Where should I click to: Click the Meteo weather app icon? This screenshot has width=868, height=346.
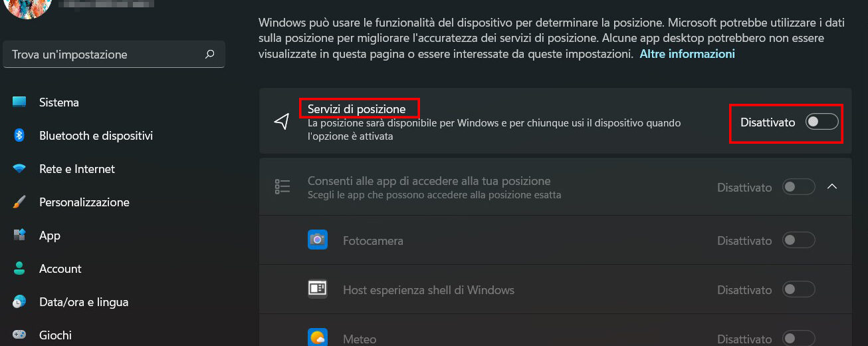318,338
